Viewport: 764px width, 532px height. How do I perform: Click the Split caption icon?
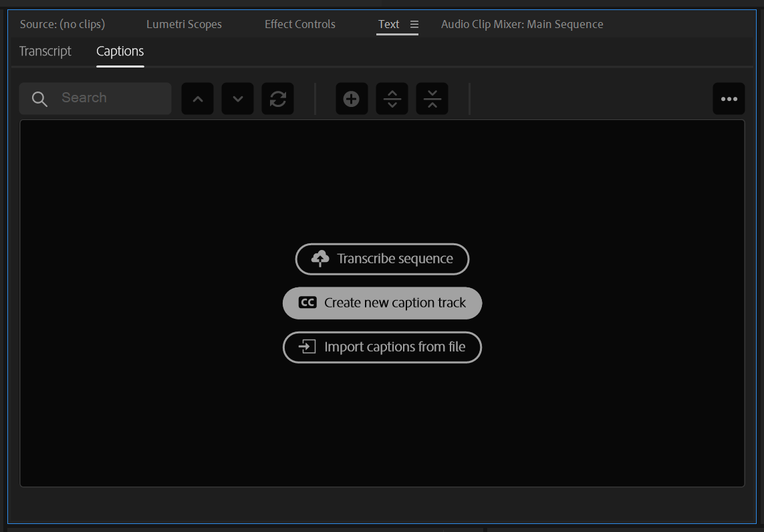point(392,99)
